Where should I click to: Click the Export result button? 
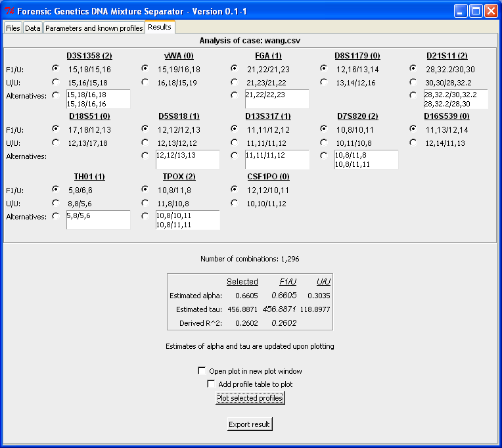(x=250, y=424)
